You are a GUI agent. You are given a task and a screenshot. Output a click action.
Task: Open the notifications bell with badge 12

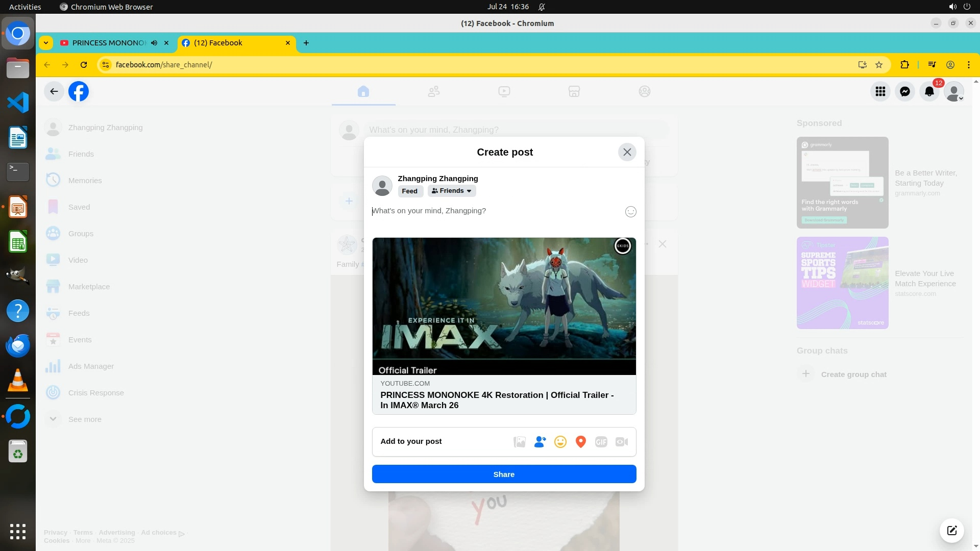pos(929,91)
